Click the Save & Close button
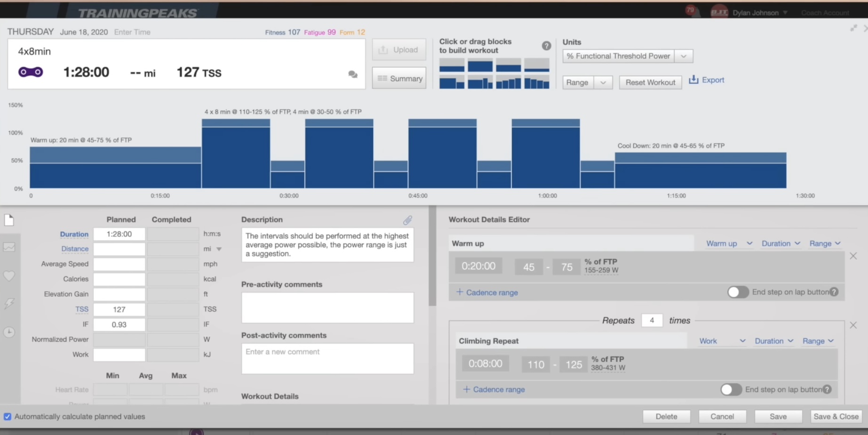Viewport: 868px width, 435px height. 836,417
